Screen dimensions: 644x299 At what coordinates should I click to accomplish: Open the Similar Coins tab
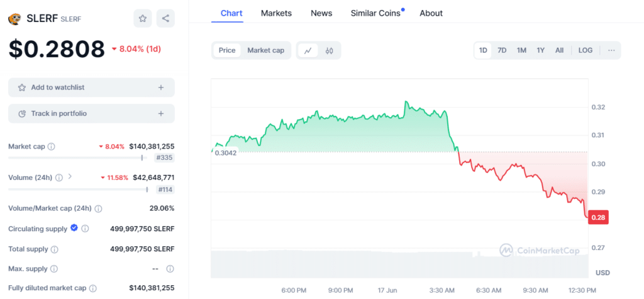click(375, 13)
